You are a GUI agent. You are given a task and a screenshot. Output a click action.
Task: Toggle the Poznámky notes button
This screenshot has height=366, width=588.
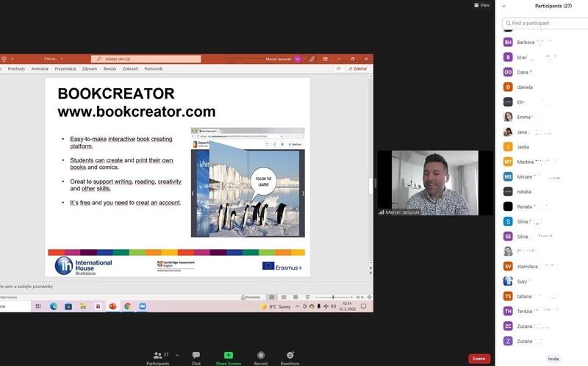coord(251,297)
